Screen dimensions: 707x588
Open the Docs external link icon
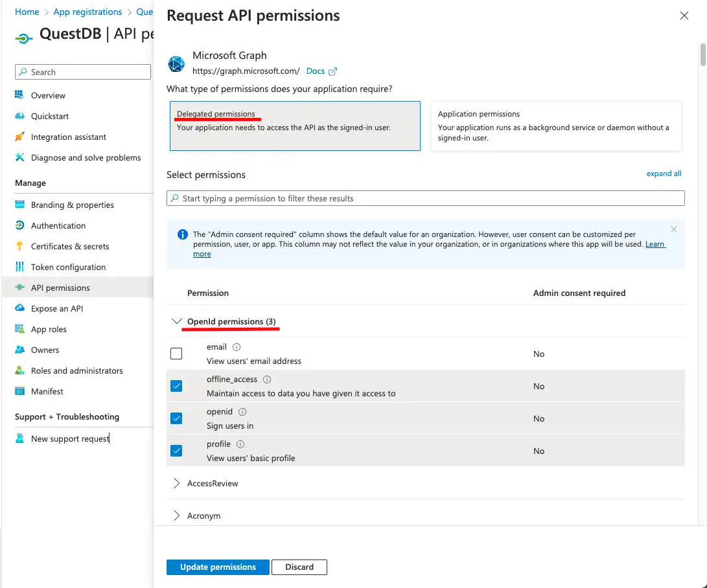(334, 71)
